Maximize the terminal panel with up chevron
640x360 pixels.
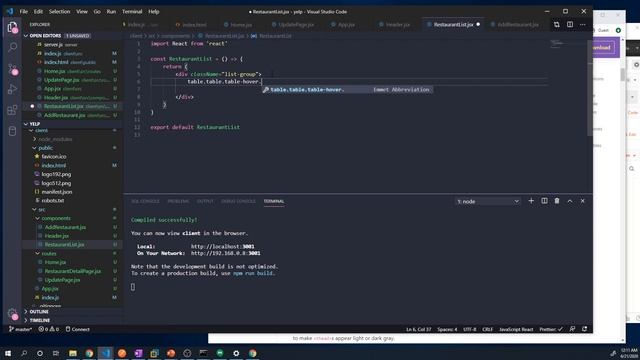click(x=570, y=201)
